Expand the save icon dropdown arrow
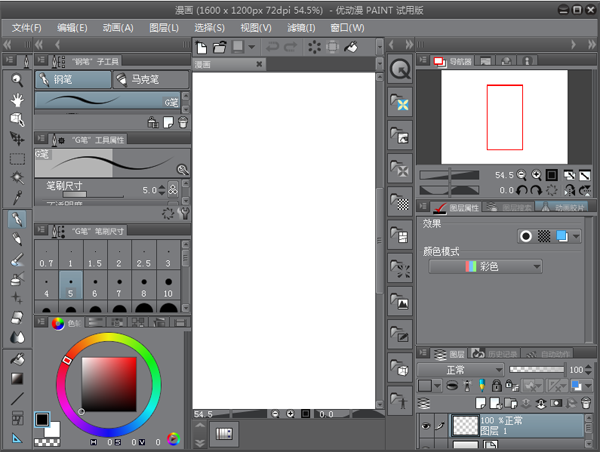 point(250,47)
